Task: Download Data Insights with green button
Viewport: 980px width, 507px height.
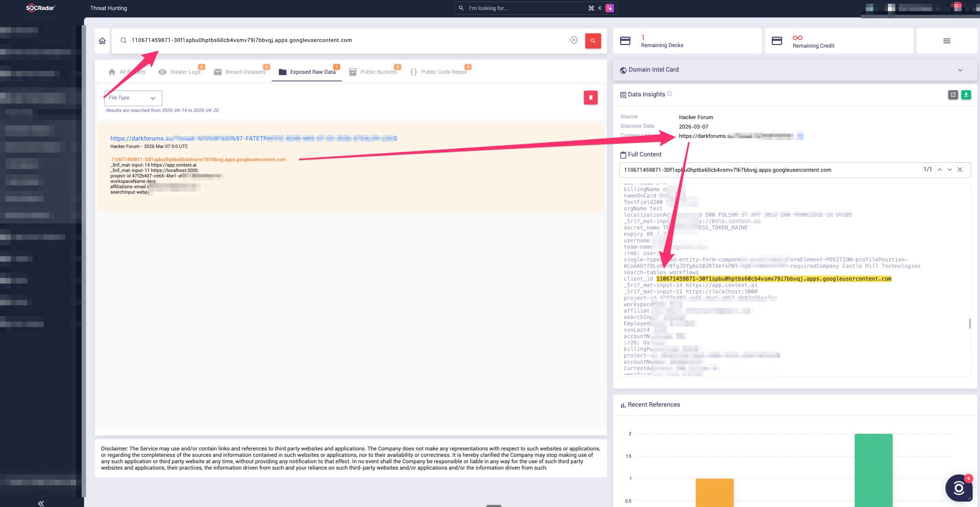Action: (966, 95)
